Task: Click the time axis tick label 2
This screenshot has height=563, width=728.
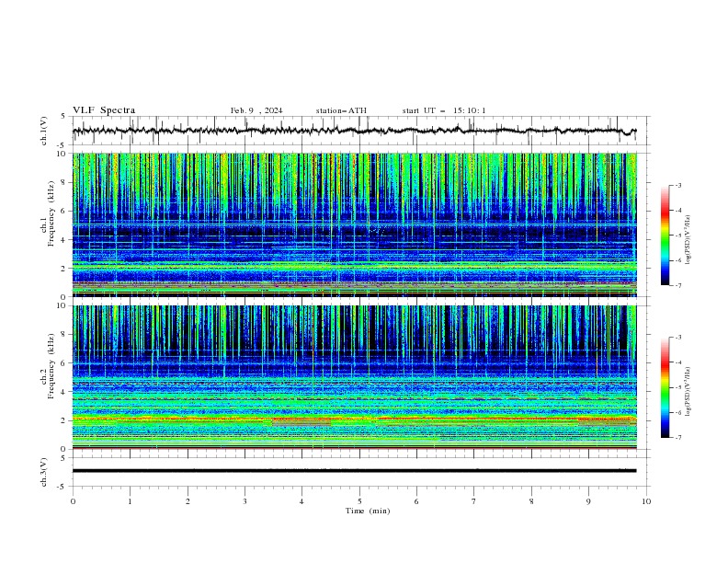Action: point(188,501)
